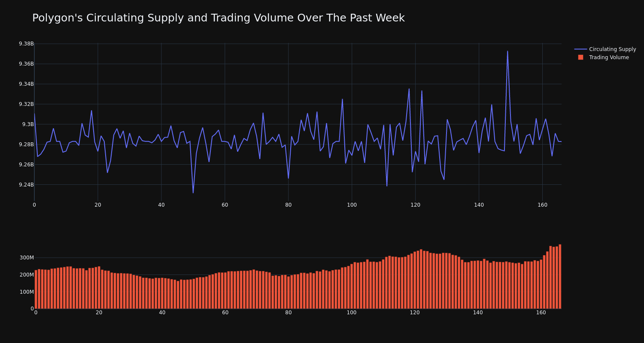Click the 9.24B y-axis label
644x343 pixels.
[x=26, y=185]
